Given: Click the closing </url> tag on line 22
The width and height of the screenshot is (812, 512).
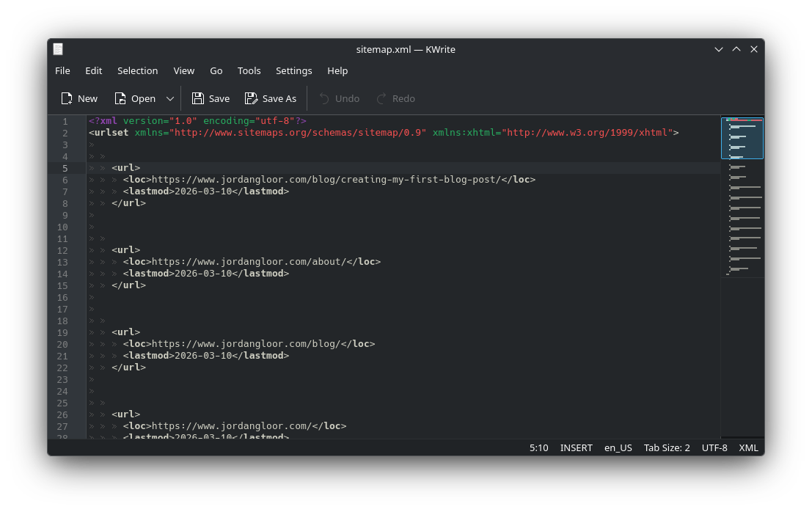Looking at the screenshot, I should click(x=129, y=367).
